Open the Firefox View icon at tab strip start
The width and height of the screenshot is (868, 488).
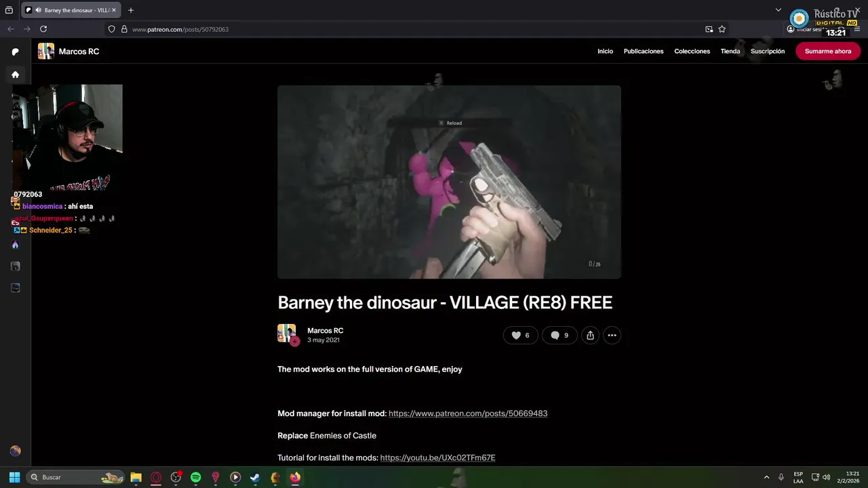click(x=9, y=10)
